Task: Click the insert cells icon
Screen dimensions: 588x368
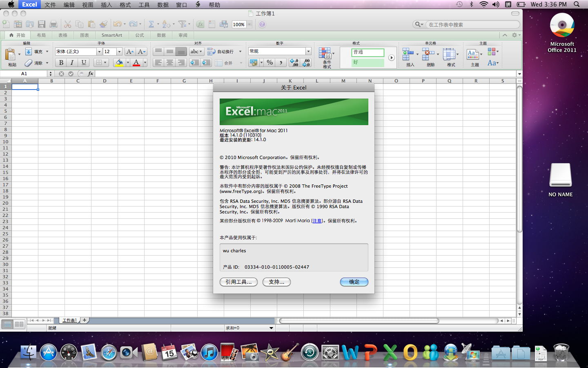Action: click(408, 54)
